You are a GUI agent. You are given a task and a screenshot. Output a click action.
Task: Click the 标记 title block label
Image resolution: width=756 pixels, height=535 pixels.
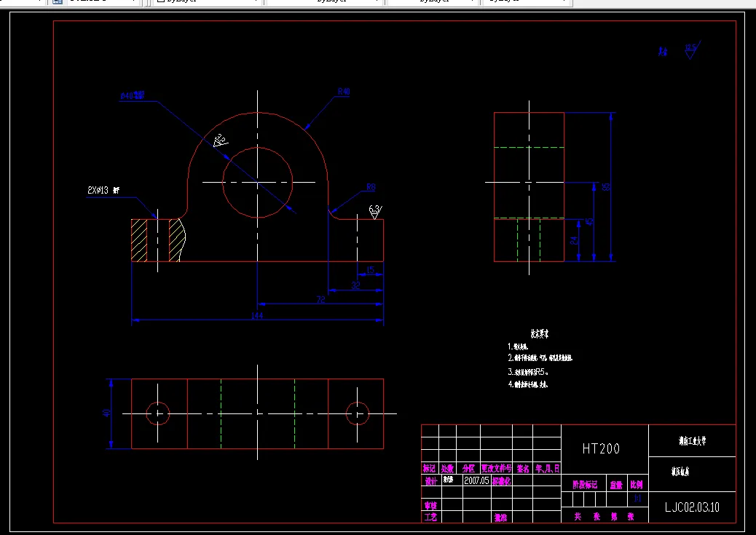click(x=429, y=469)
